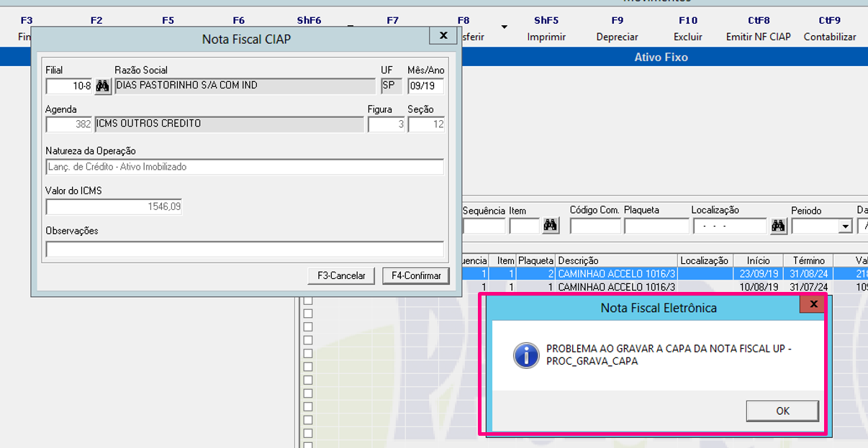Image resolution: width=868 pixels, height=448 pixels.
Task: Click the Descrição column header
Action: pos(617,260)
